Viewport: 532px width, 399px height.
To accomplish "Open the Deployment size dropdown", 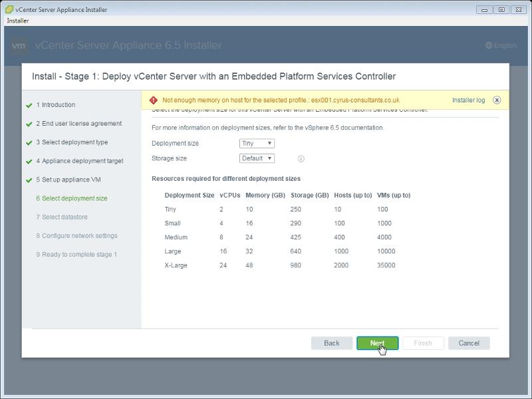I will (257, 143).
